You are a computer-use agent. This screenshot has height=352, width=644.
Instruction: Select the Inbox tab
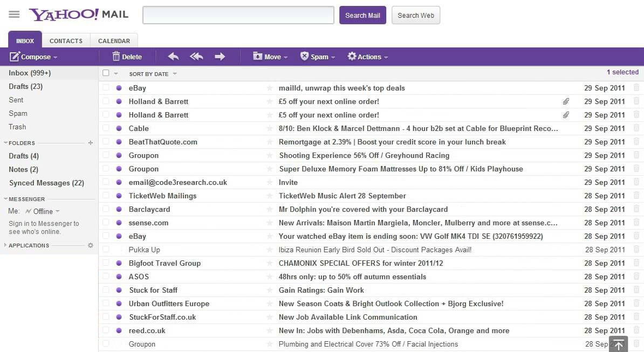25,40
